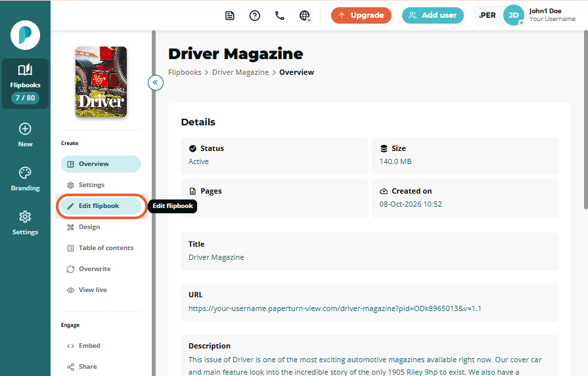Click the side menu vertical scrollbar
588x376 pixels.
point(153,203)
